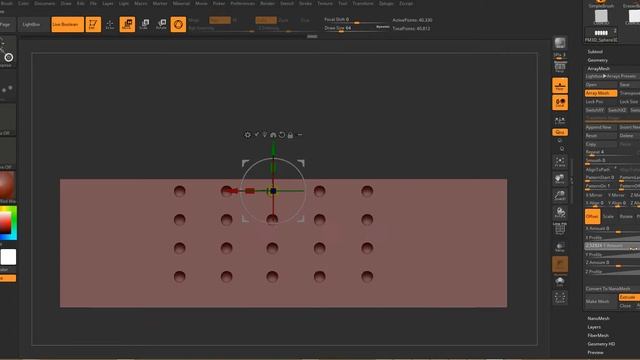Toggle the Line Fill PolyF icon
Image resolution: width=640 pixels, height=360 pixels.
click(560, 229)
